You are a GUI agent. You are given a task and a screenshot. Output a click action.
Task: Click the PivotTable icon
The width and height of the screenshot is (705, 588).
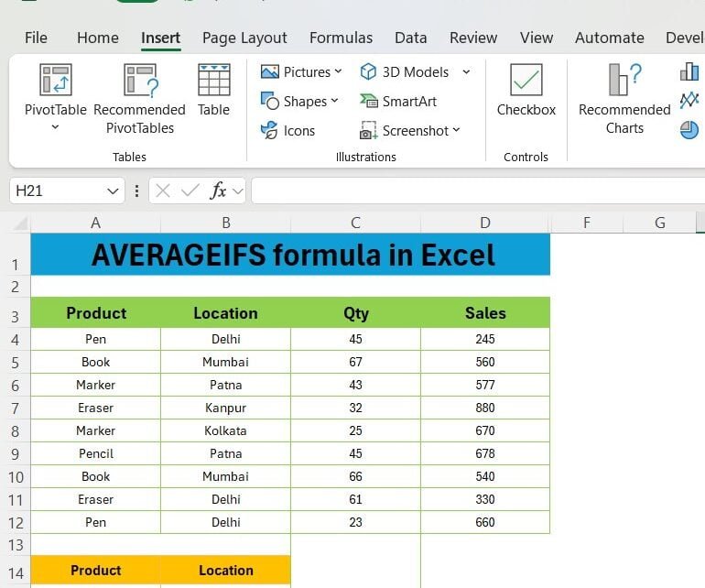point(55,81)
